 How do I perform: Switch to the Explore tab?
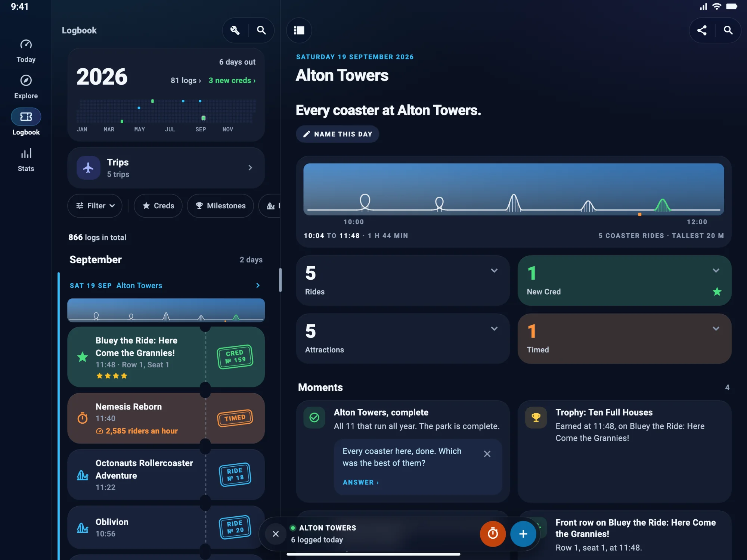[26, 87]
